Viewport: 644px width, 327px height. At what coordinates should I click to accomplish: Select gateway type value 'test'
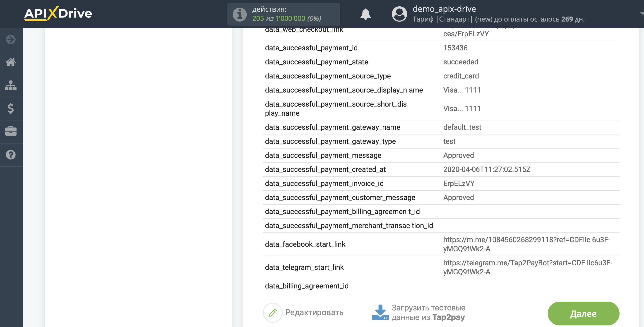(x=449, y=141)
